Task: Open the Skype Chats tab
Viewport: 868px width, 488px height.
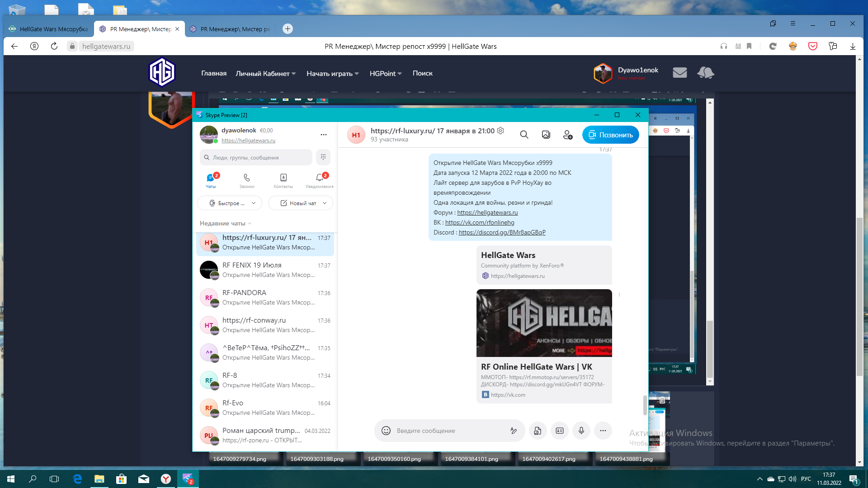Action: [x=211, y=180]
